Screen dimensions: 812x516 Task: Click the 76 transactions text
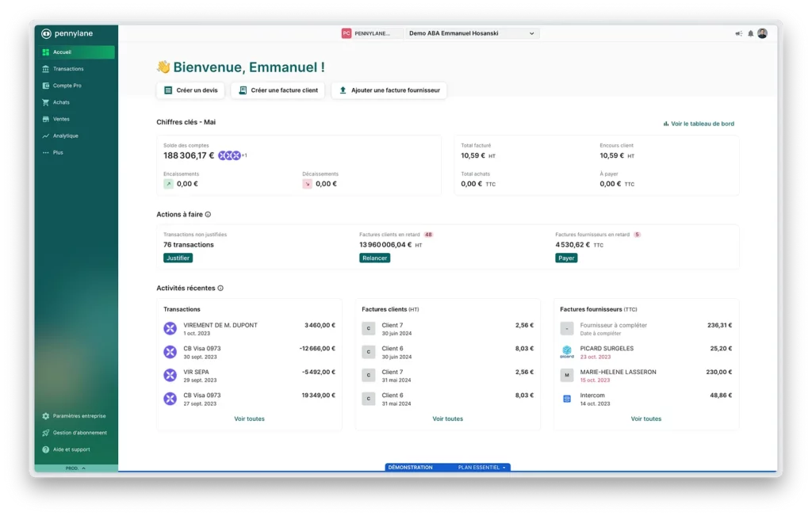pos(189,246)
